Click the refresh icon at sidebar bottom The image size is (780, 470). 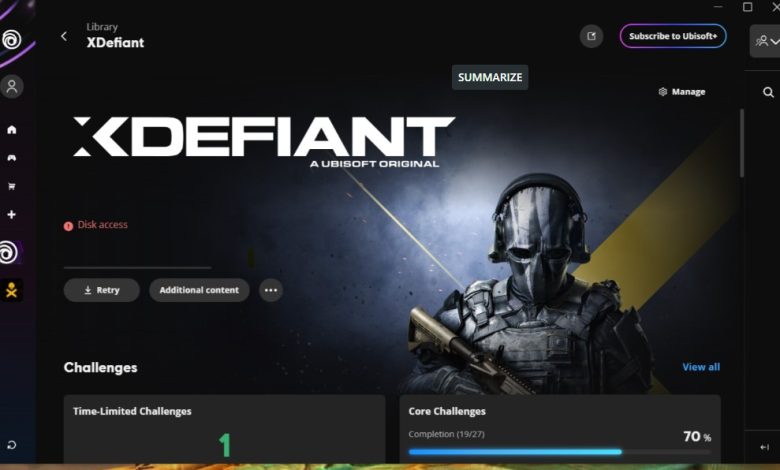click(11, 445)
